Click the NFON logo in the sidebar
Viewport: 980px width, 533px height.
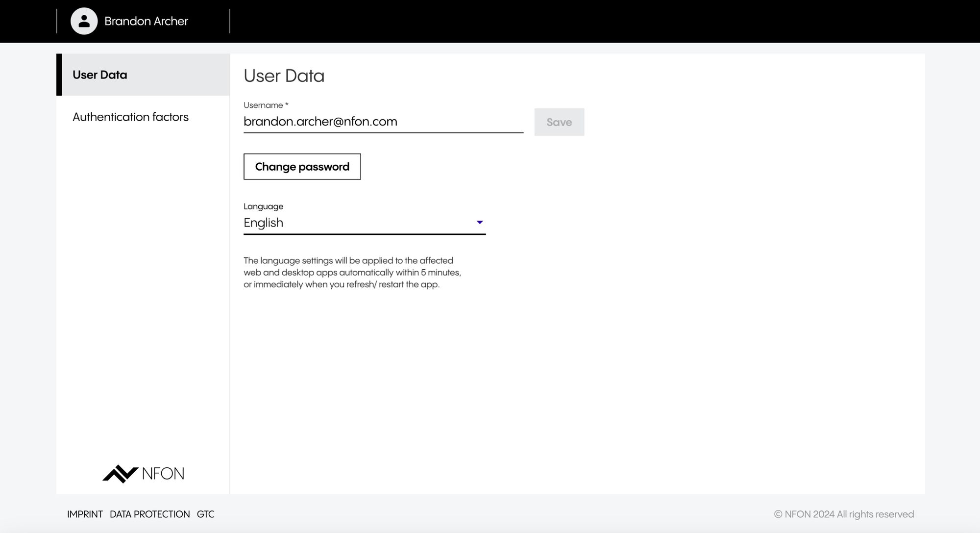121,474
